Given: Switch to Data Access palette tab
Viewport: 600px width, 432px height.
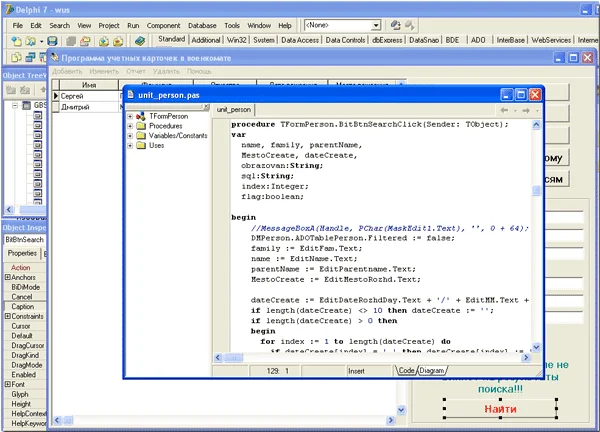Looking at the screenshot, I should coord(301,40).
